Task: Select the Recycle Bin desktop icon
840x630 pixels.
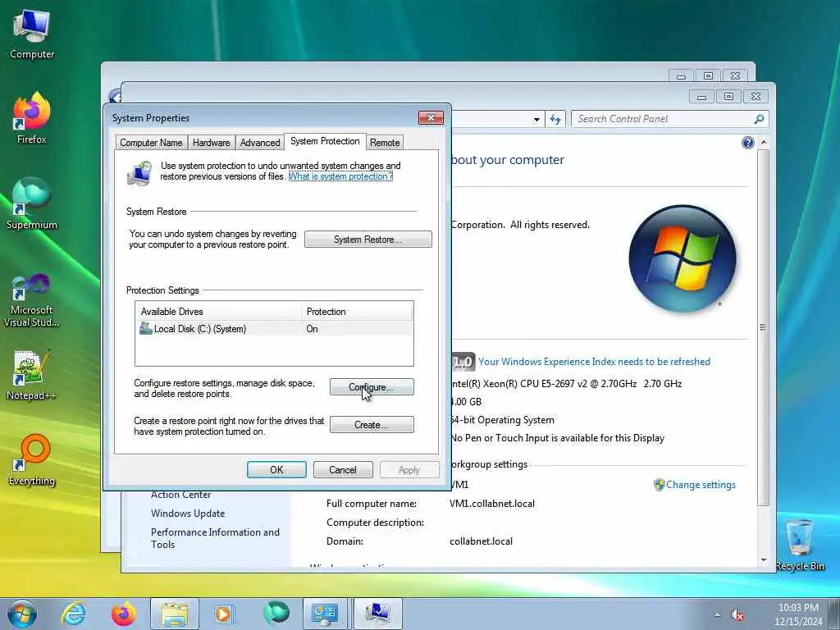Action: [x=799, y=545]
